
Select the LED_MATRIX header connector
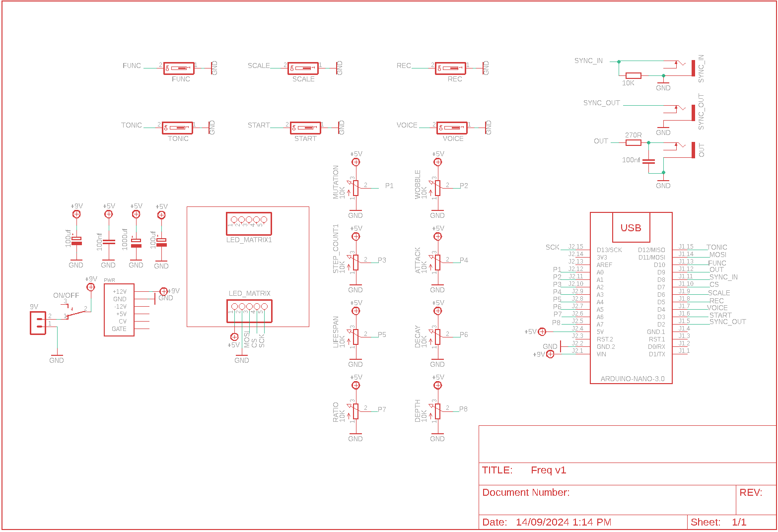(x=249, y=311)
